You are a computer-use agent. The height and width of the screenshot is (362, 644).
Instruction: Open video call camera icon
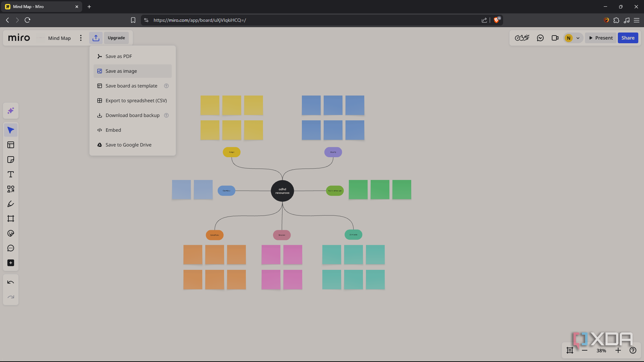[555, 38]
